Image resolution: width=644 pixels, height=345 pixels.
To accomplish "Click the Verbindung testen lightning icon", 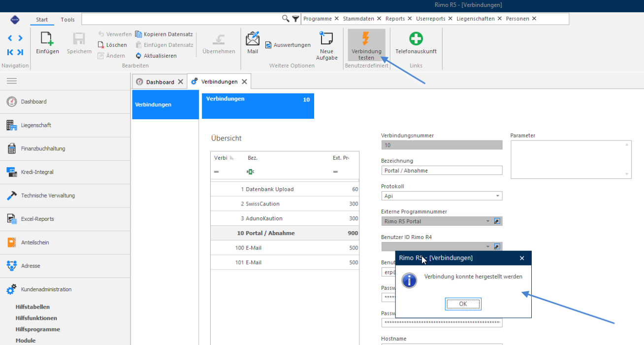I will point(366,38).
